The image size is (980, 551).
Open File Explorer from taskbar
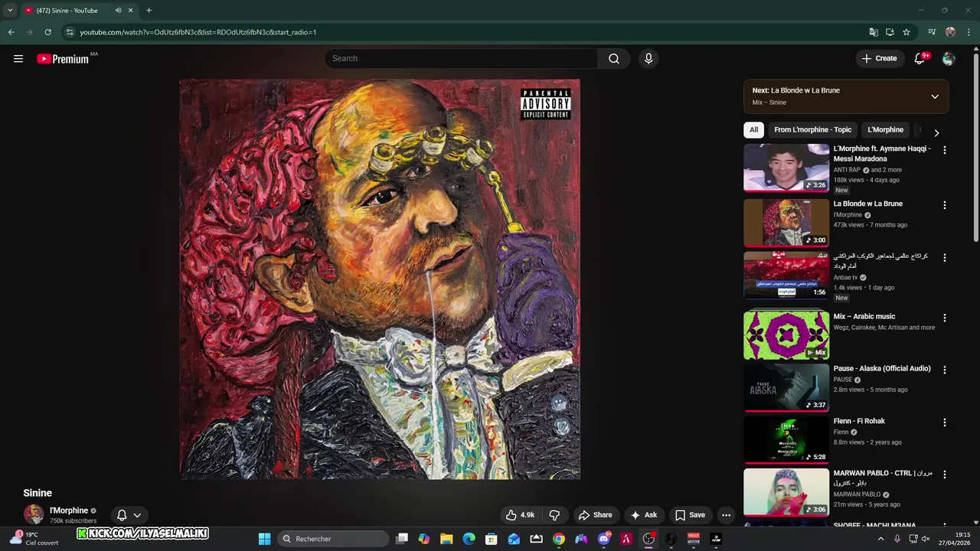(446, 539)
